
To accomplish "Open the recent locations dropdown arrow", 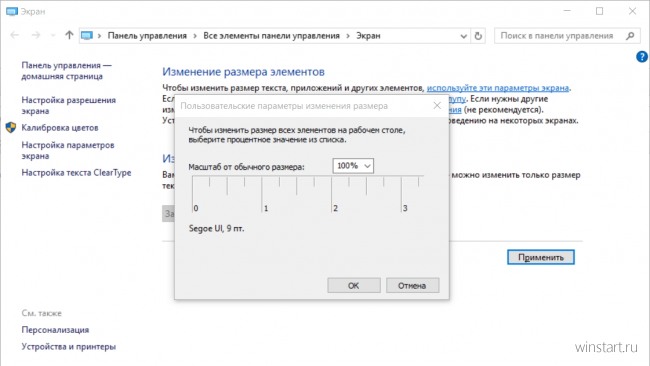I will click(53, 36).
